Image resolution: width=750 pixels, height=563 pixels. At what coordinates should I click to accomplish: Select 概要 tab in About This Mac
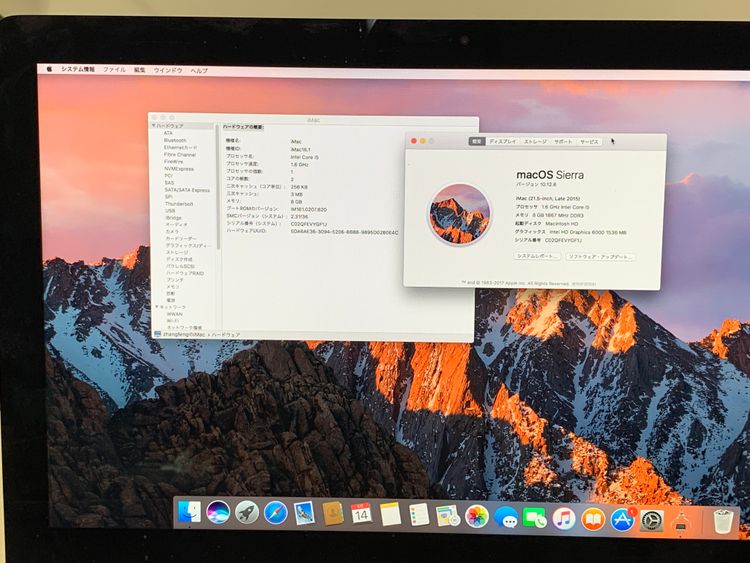pyautogui.click(x=477, y=141)
